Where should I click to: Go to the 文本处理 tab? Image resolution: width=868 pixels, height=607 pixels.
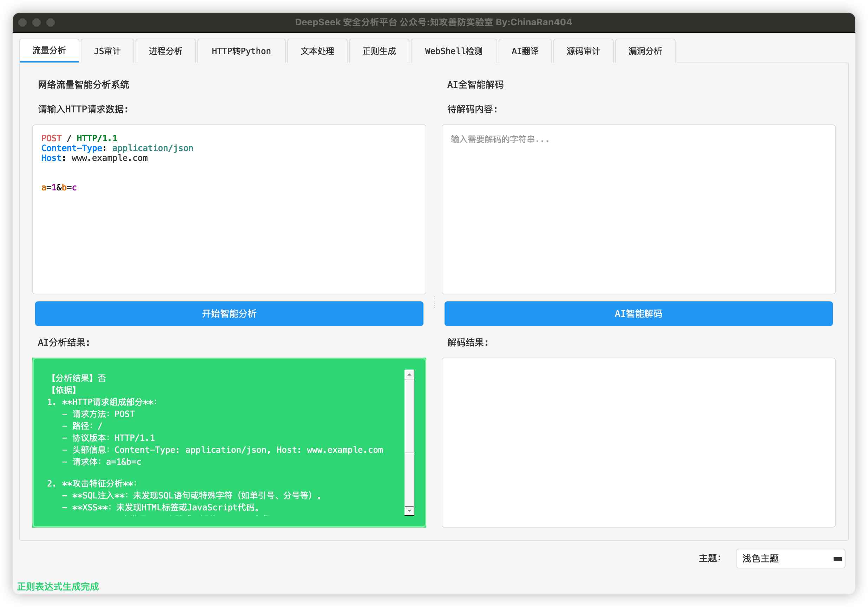pos(317,51)
